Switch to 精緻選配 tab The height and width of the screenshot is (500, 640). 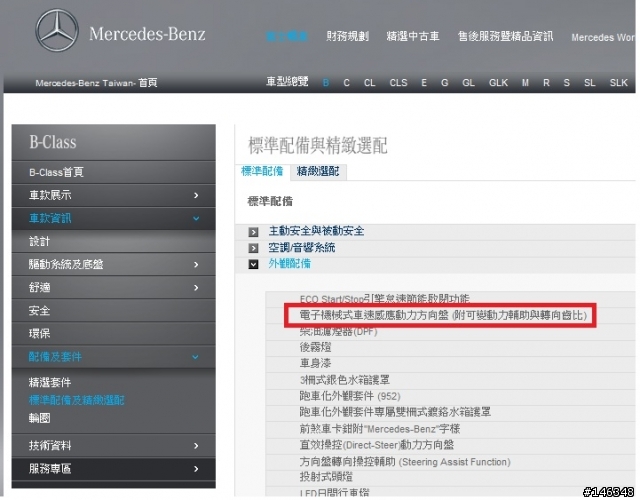318,171
